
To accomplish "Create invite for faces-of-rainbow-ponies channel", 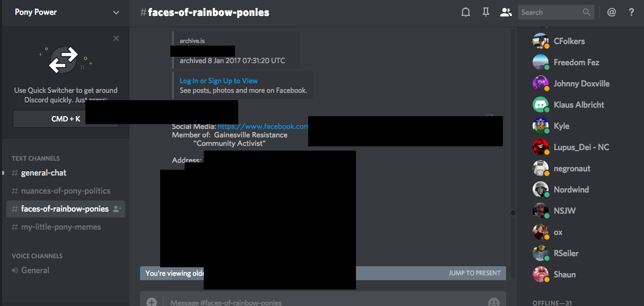I will click(x=117, y=209).
